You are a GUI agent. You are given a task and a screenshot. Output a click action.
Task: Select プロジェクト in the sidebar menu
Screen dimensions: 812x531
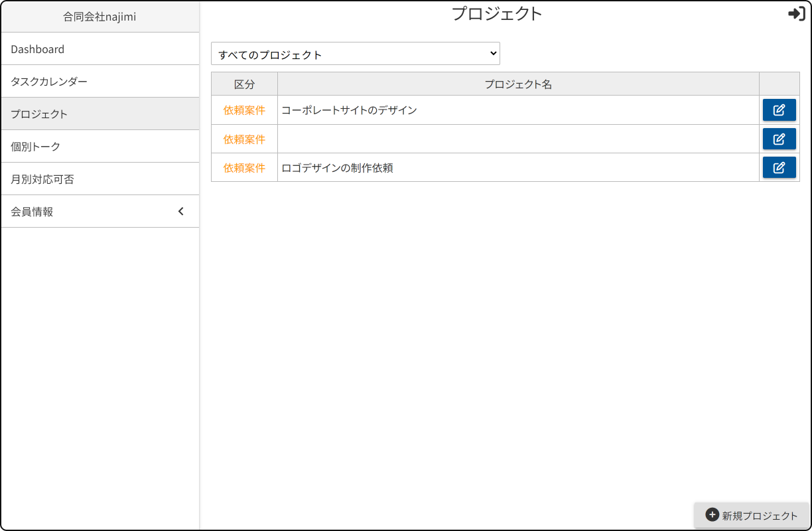coord(39,114)
